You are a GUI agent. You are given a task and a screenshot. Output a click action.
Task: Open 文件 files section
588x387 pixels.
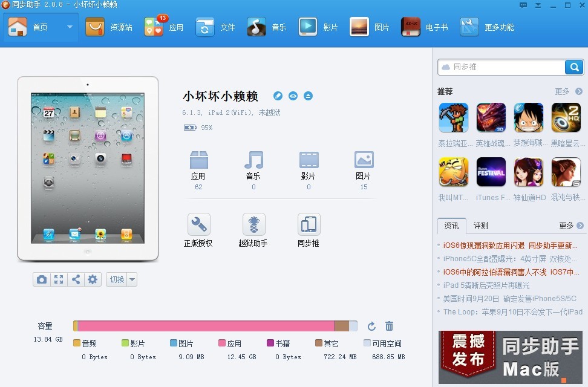215,27
